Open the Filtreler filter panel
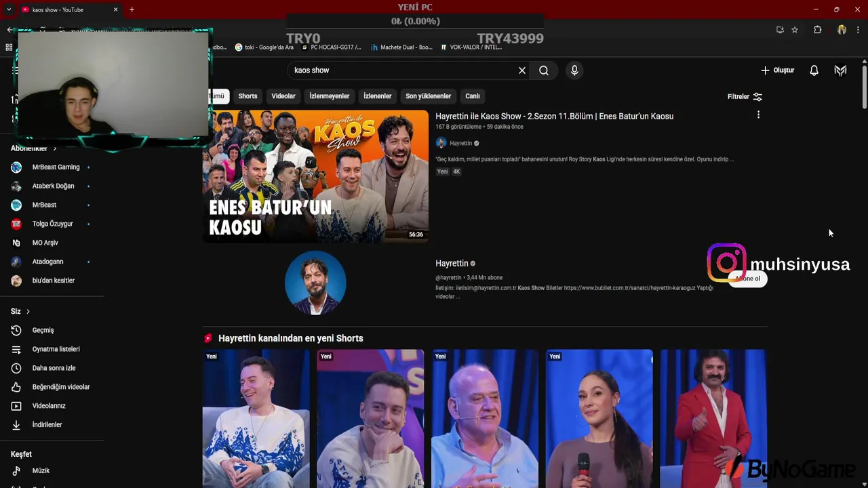This screenshot has width=868, height=488. coord(745,96)
